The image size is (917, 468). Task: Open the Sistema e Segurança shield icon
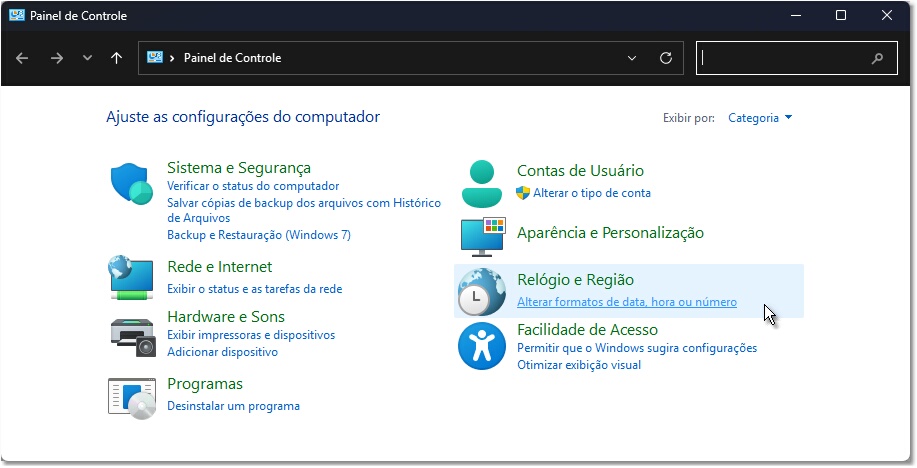132,184
